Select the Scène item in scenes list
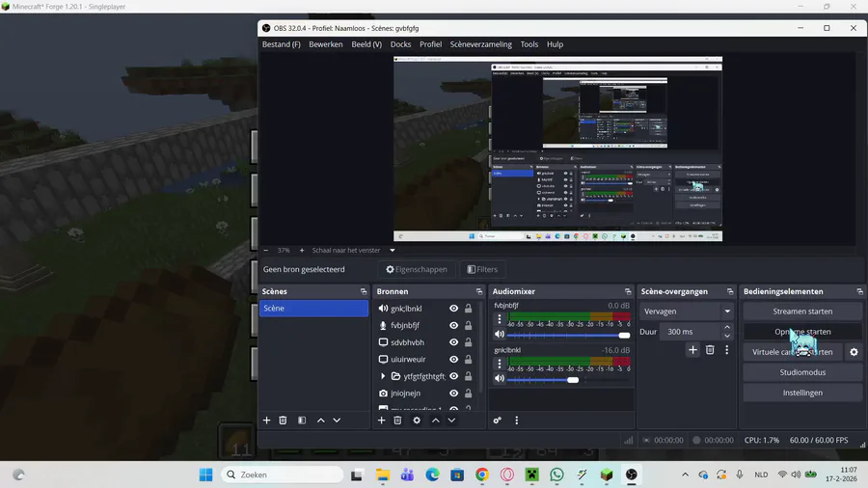868x488 pixels. click(313, 309)
